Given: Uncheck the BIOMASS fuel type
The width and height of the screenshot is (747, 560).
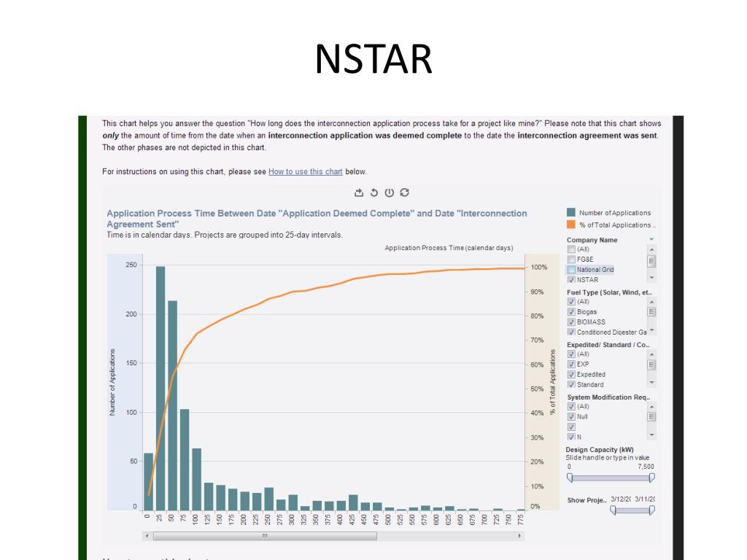Looking at the screenshot, I should 571,322.
